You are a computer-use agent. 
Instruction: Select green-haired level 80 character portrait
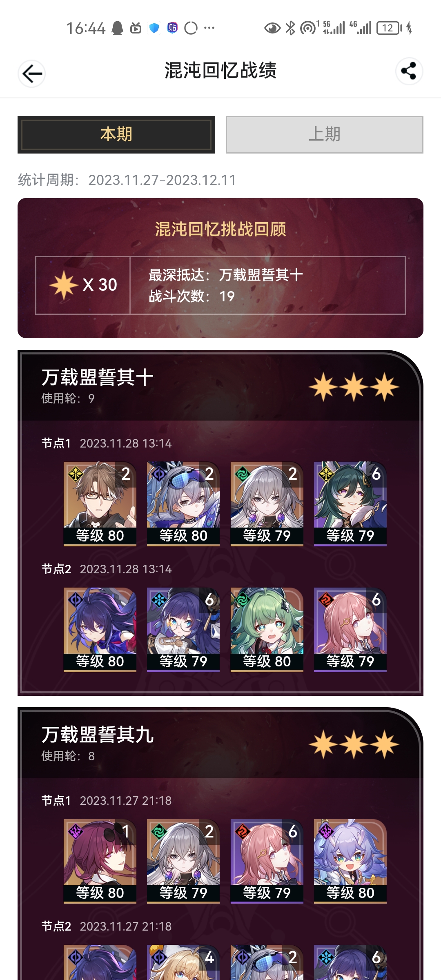click(x=267, y=630)
